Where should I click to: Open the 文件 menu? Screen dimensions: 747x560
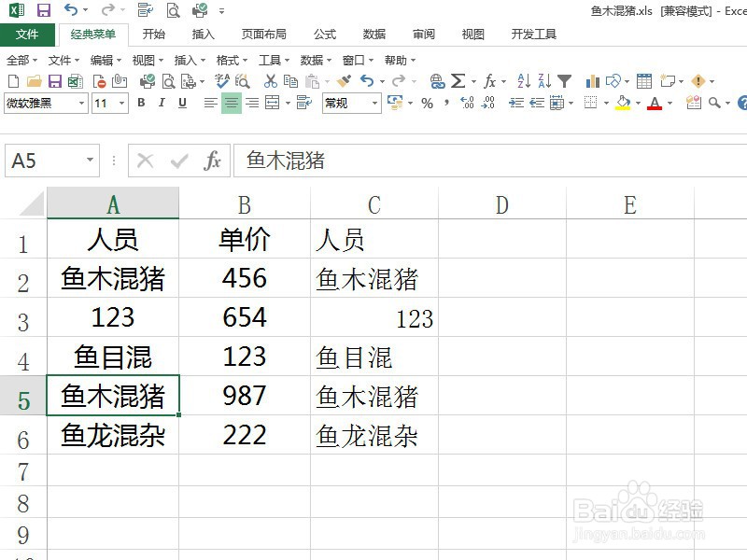pos(28,34)
